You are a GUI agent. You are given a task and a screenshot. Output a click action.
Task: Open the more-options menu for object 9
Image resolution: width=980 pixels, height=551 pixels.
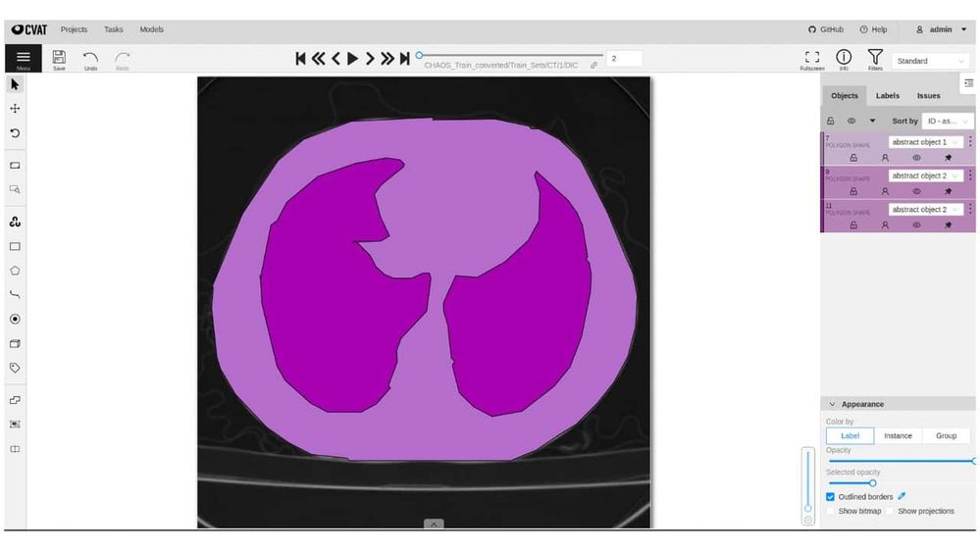pos(970,175)
